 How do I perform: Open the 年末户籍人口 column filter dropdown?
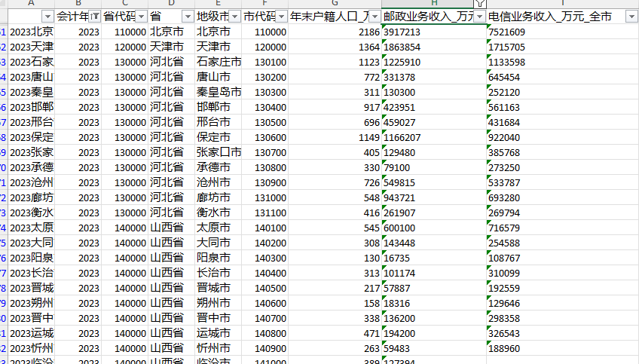375,17
